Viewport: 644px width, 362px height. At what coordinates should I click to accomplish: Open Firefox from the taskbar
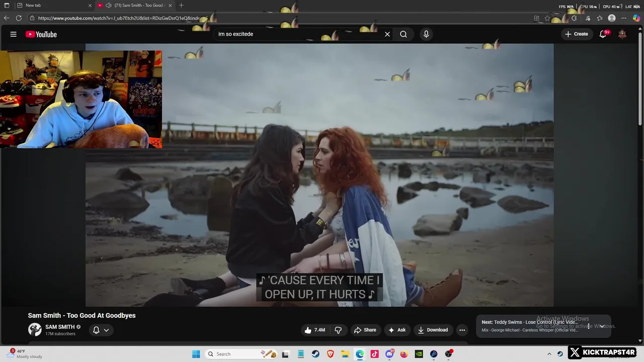coord(404,354)
